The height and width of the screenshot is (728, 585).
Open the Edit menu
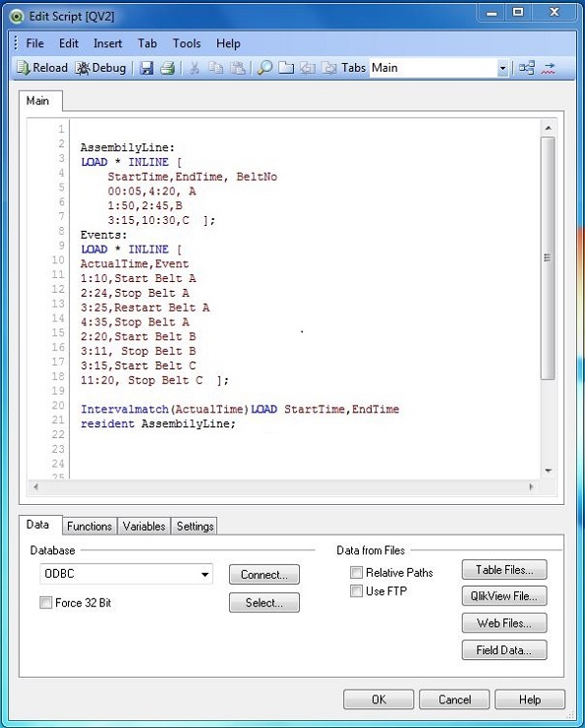(x=68, y=43)
